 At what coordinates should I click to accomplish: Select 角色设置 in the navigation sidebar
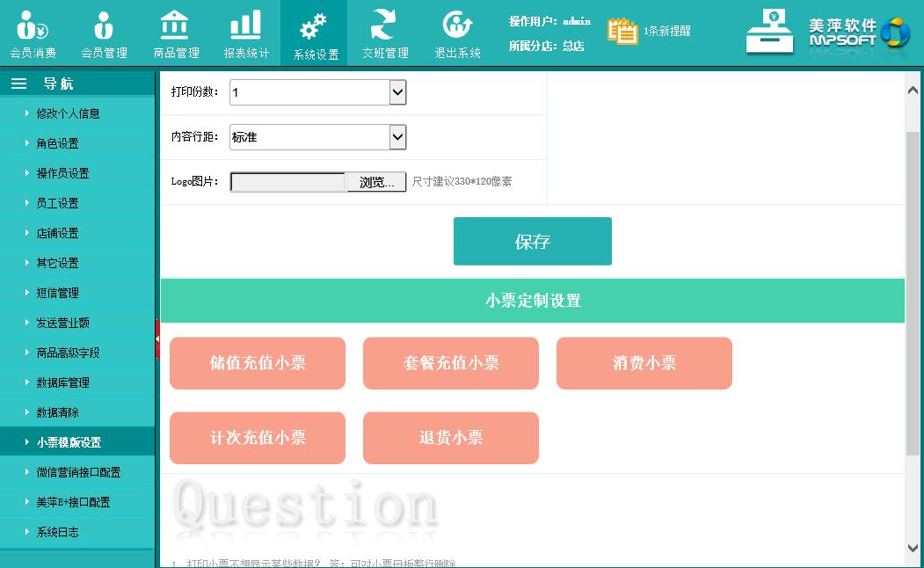point(58,143)
